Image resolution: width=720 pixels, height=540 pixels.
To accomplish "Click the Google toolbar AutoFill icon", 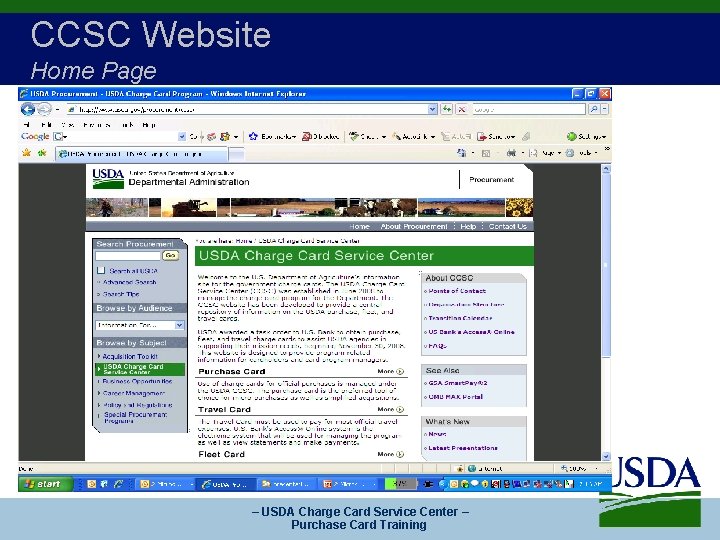I will pos(445,136).
